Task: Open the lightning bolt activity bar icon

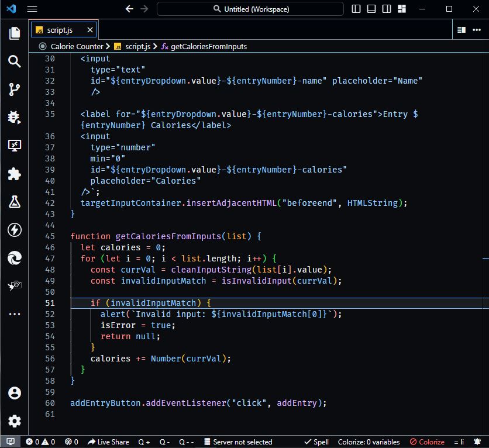Action: coord(15,230)
